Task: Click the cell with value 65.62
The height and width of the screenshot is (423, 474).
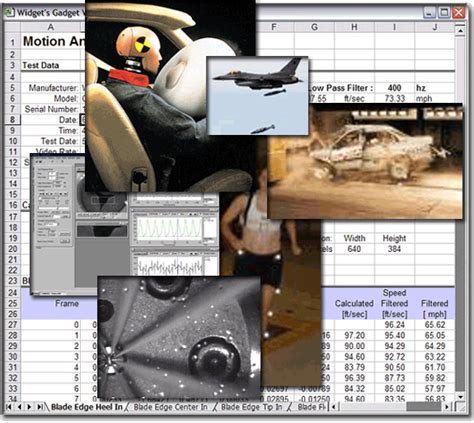Action: click(x=435, y=325)
